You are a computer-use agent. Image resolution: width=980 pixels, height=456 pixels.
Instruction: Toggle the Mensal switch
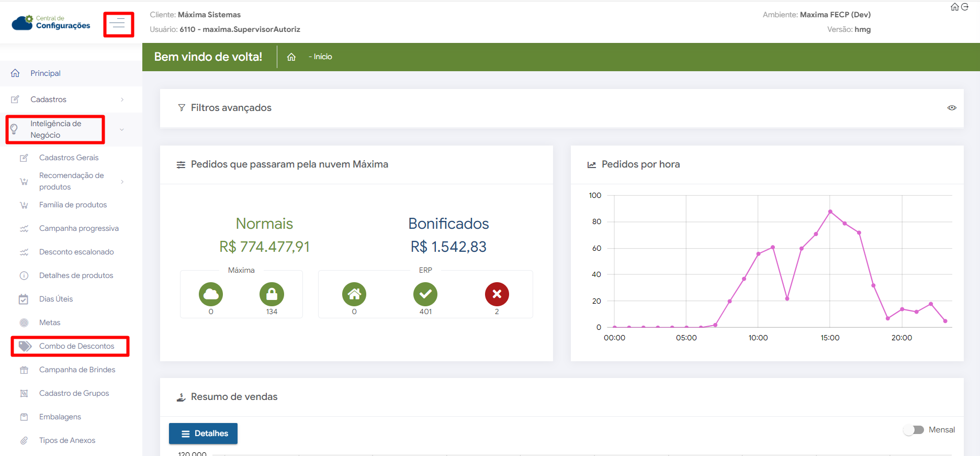point(914,430)
